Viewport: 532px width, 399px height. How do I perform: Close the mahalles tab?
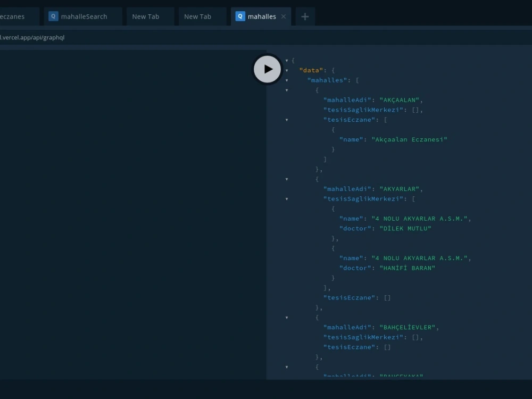[284, 16]
